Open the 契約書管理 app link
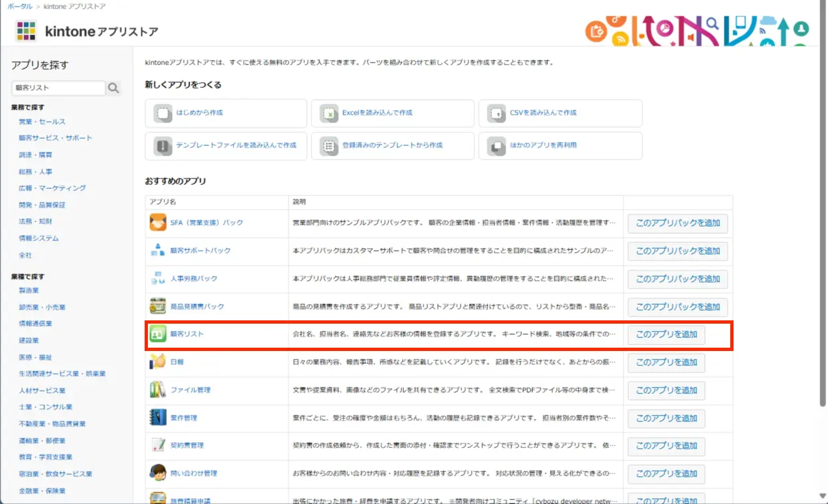Image resolution: width=828 pixels, height=504 pixels. coord(187,445)
